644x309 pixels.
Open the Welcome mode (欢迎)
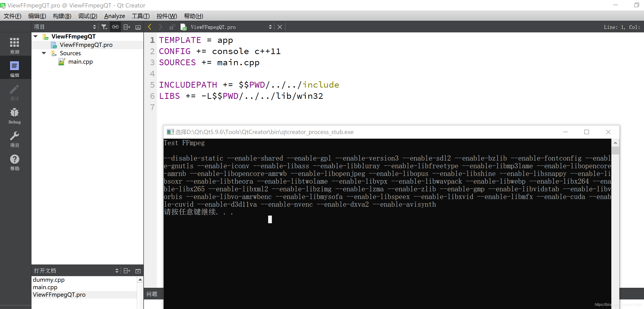coord(14,46)
